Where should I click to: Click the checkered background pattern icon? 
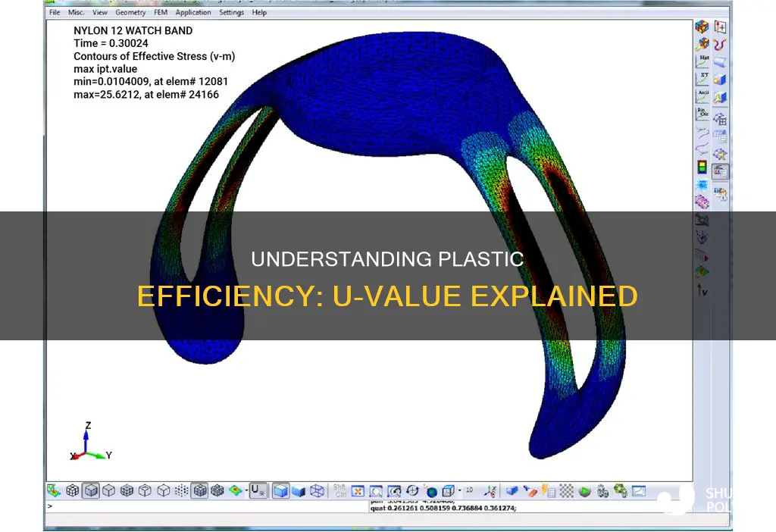[566, 490]
